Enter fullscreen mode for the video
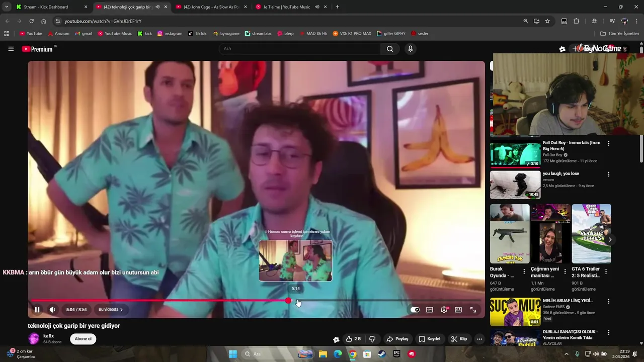 click(473, 310)
